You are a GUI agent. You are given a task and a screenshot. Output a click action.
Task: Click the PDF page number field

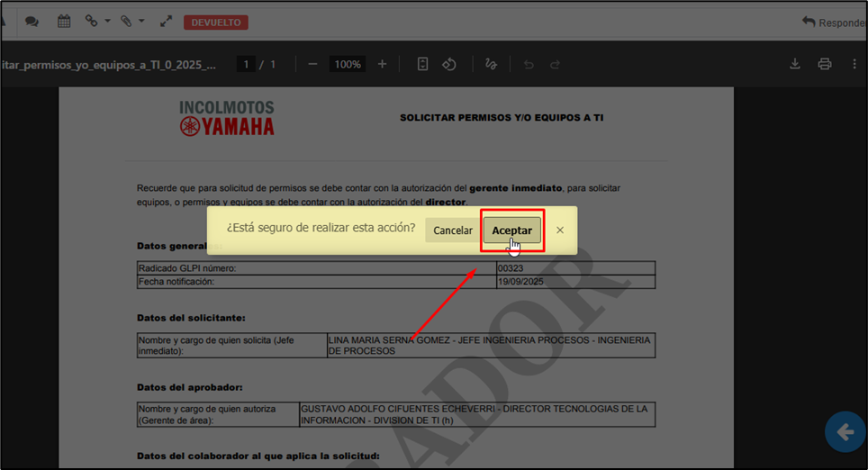click(246, 64)
